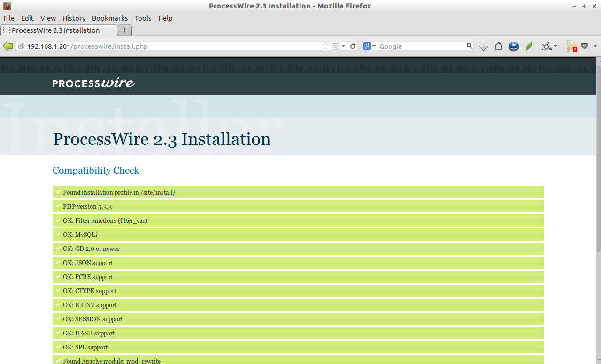Maximize the Firefox window
This screenshot has height=364, width=601.
(x=584, y=6)
